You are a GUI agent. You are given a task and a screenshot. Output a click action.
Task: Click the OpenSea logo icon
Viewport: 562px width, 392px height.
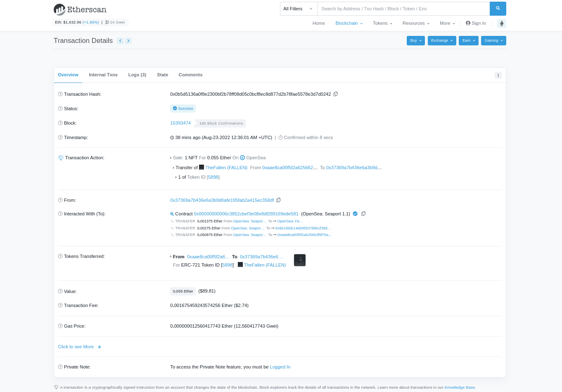tap(242, 158)
